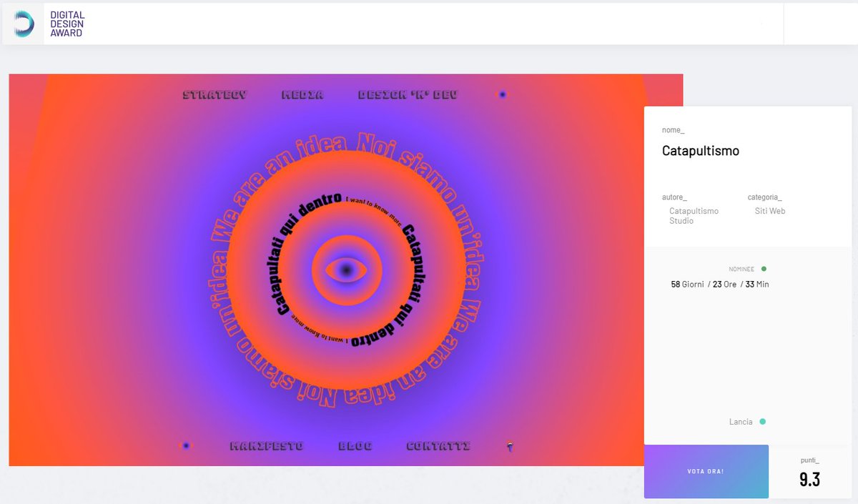
Task: Select STRATEGY in the site preview menu
Action: click(x=214, y=94)
